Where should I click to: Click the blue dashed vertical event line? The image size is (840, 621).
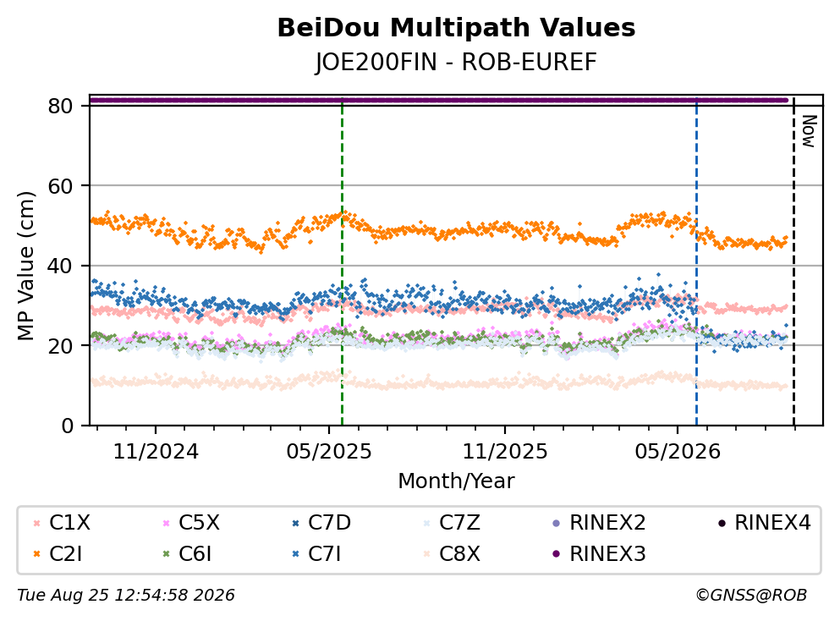pyautogui.click(x=696, y=262)
